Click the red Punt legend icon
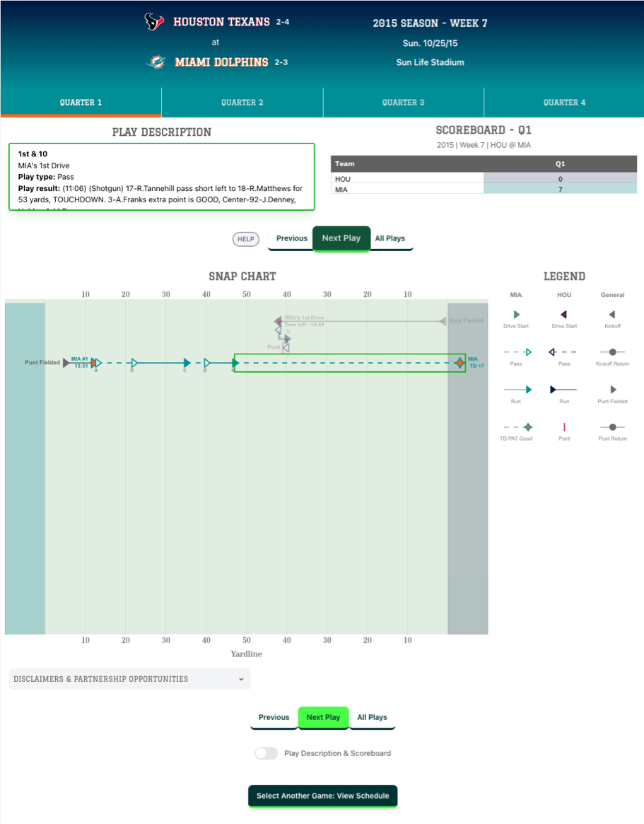This screenshot has width=644, height=824. [x=564, y=427]
